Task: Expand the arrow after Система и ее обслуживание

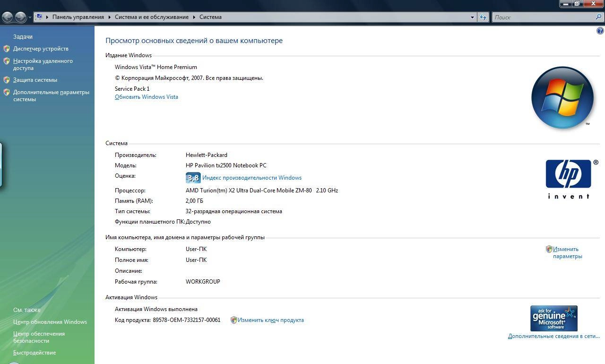Action: tap(194, 17)
